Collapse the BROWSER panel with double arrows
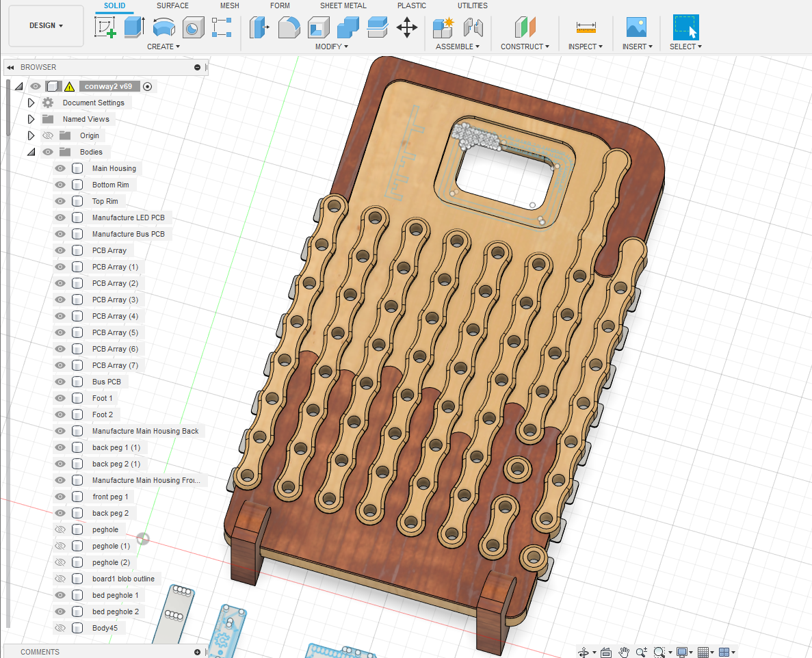This screenshot has width=812, height=658. [10, 67]
